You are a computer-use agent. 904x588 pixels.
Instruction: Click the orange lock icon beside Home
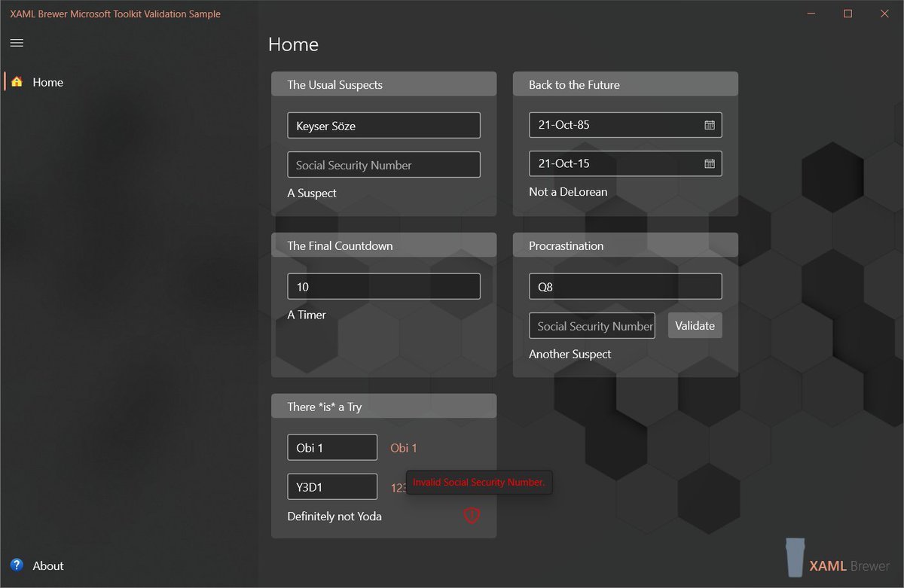tap(15, 82)
